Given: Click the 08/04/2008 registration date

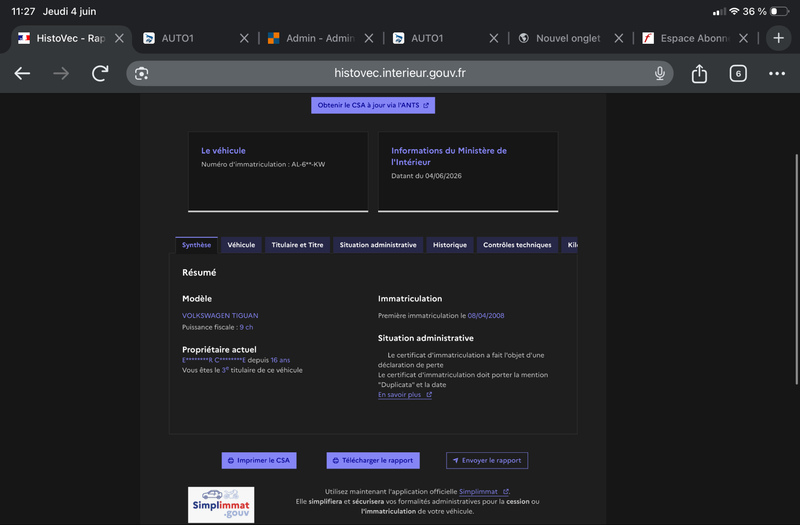Looking at the screenshot, I should (486, 315).
